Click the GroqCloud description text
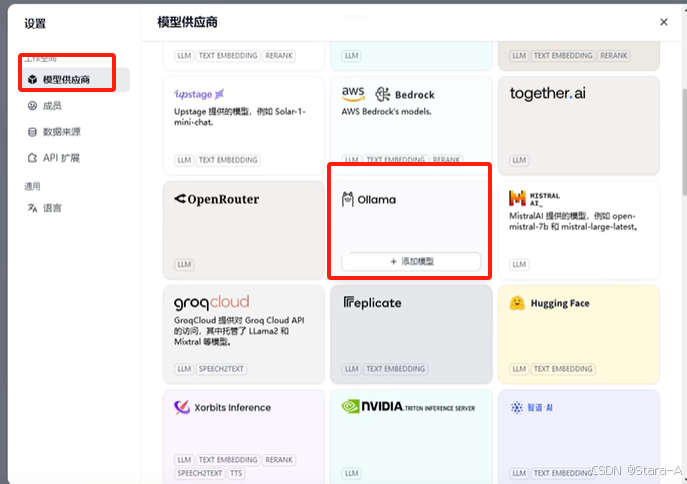Viewport: 687px width, 484px height. (239, 331)
